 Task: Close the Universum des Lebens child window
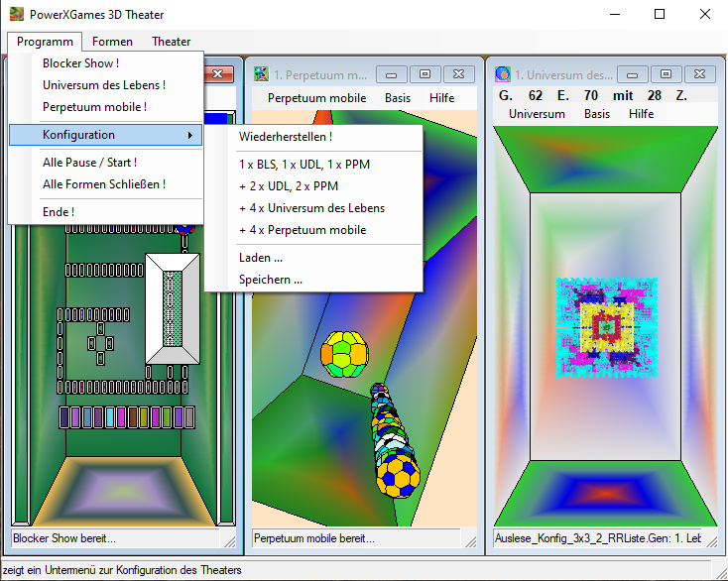(x=699, y=74)
